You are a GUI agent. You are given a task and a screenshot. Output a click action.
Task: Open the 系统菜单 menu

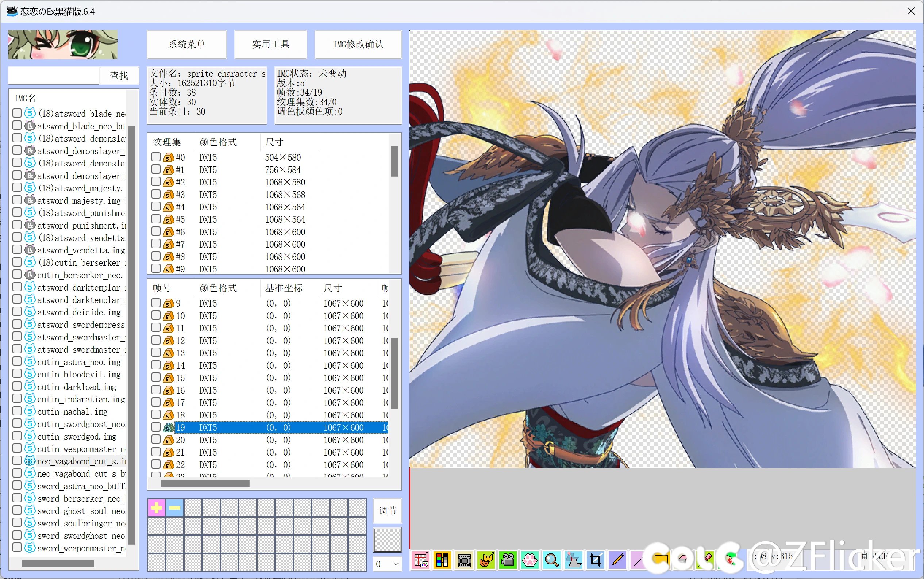[187, 44]
